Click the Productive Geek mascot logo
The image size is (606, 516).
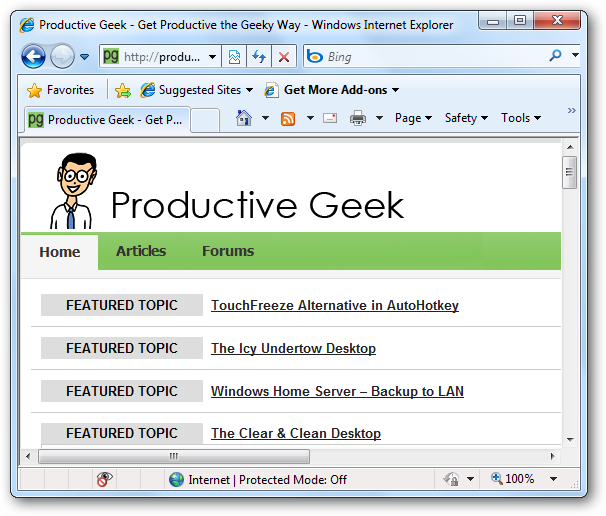73,191
